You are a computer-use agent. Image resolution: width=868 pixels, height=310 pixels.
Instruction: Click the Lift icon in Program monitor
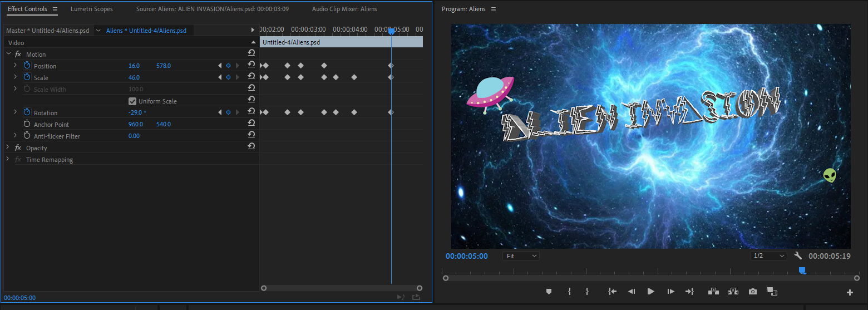(x=713, y=291)
